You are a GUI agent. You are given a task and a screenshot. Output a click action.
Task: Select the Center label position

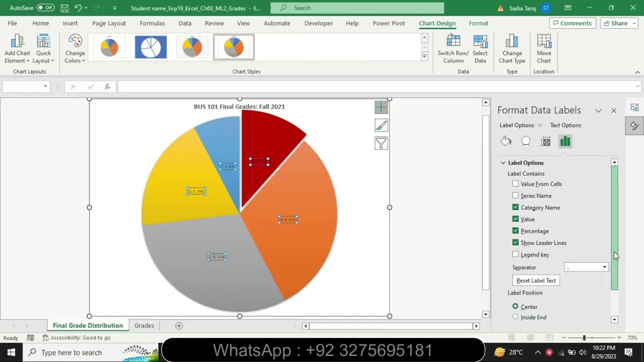[x=515, y=306]
